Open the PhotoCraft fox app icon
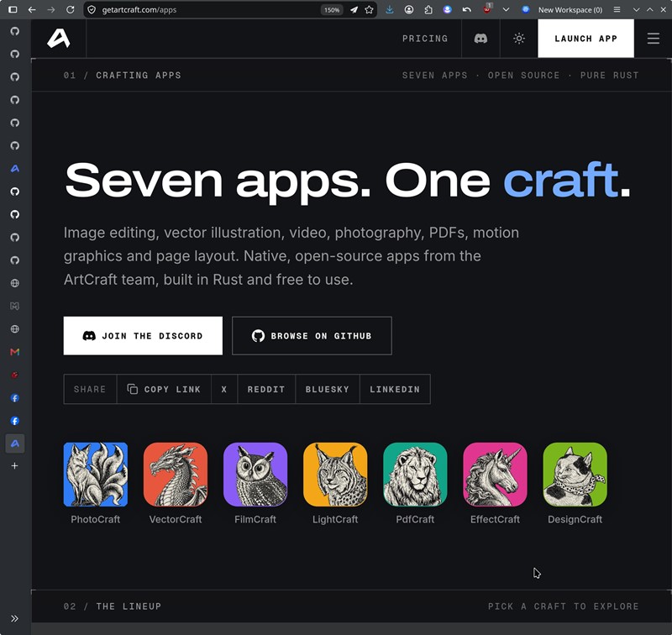Viewport: 672px width, 635px height. [96, 475]
